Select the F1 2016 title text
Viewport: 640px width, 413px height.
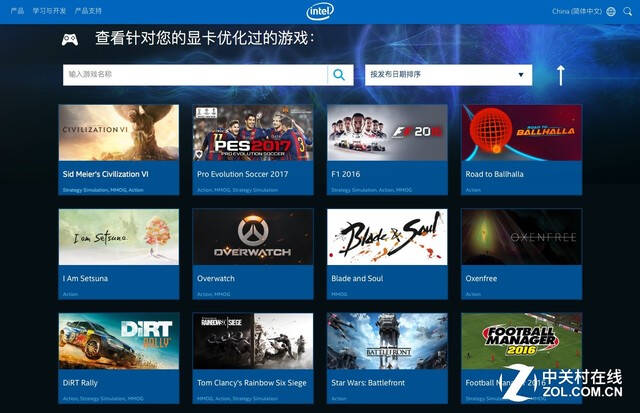click(346, 174)
